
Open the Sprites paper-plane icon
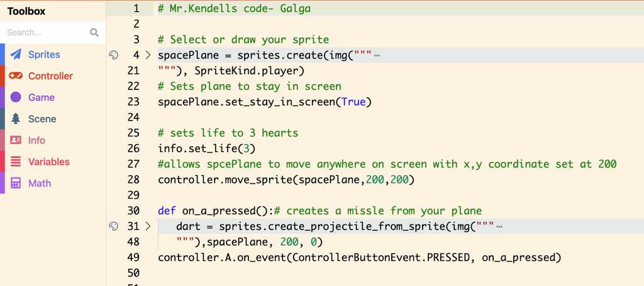(x=16, y=55)
